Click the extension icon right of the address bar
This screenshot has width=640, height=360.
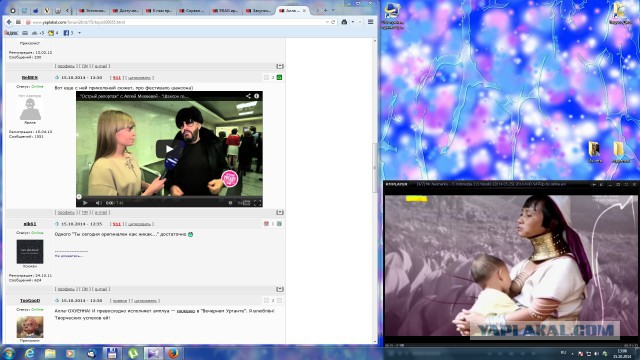[344, 22]
